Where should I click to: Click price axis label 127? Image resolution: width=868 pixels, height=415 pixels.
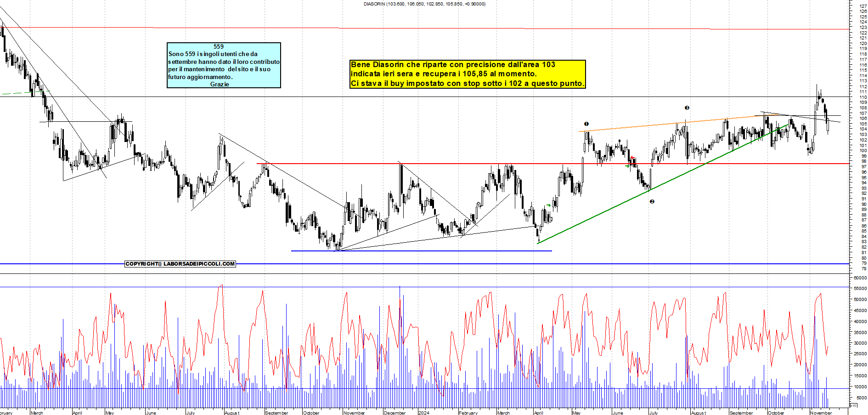pos(863,6)
